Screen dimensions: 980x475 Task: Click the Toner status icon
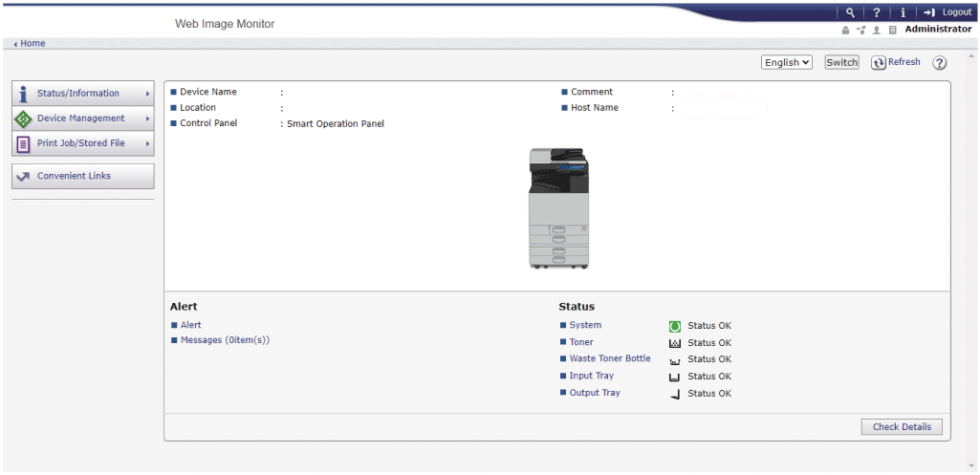(x=675, y=343)
